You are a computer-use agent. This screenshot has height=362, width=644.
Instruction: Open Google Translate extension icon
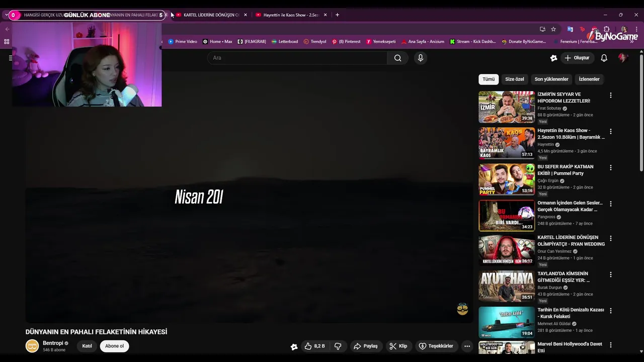click(x=570, y=29)
